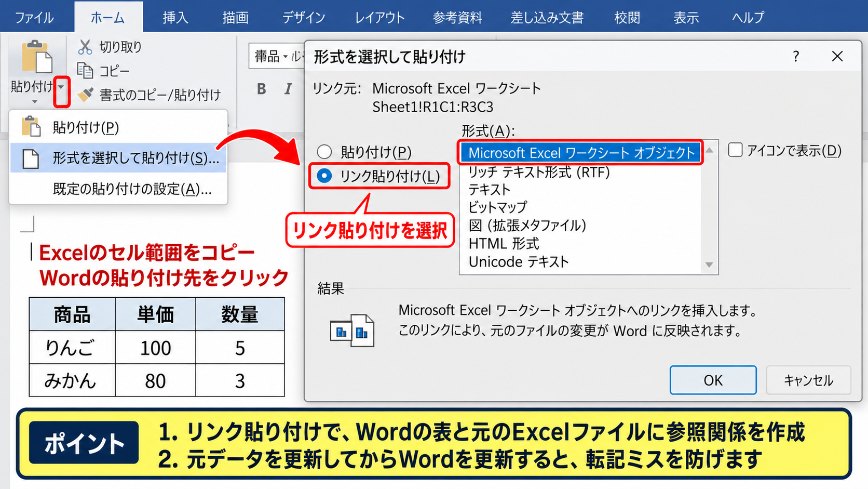Toggle Italic formatting button

288,89
